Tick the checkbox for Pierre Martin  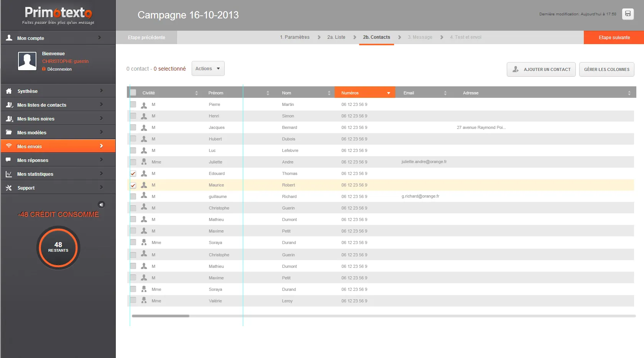(133, 104)
